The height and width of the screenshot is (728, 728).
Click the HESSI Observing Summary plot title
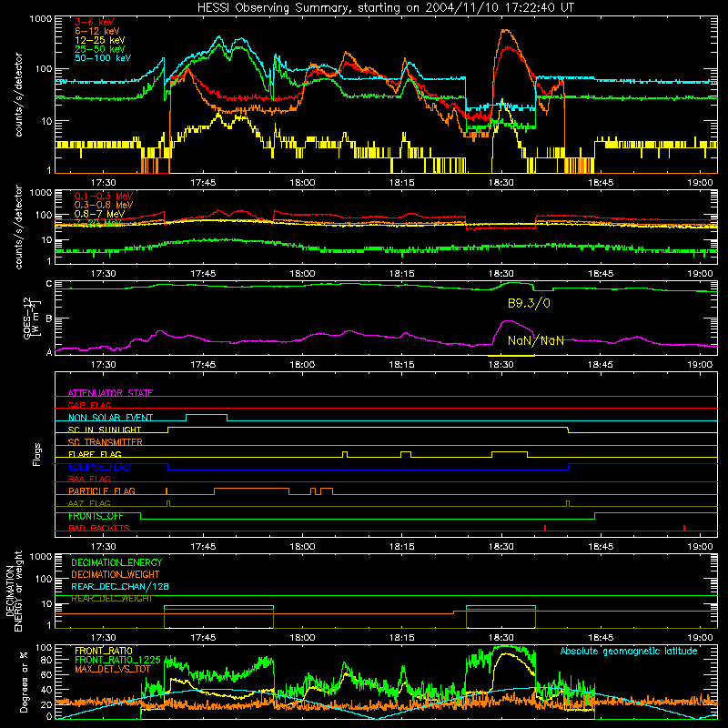386,8
